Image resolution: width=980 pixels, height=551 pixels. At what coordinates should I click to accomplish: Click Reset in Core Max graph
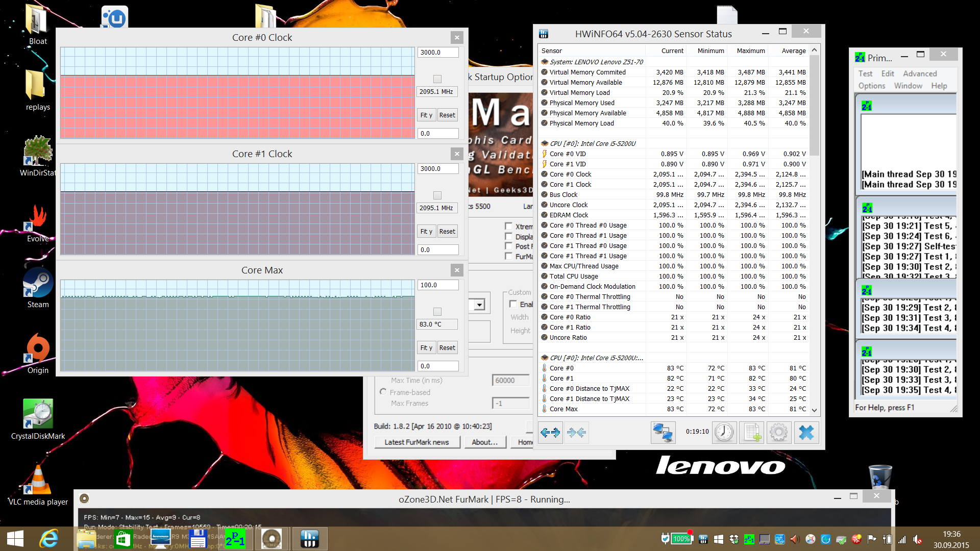tap(447, 347)
